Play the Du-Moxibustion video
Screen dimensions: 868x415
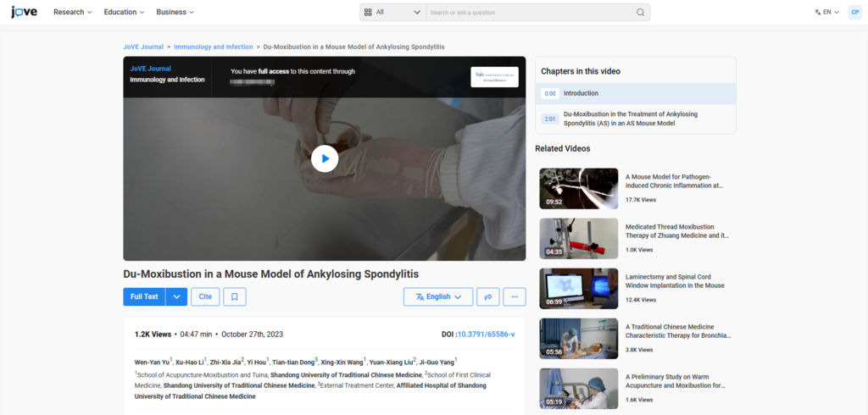tap(324, 158)
